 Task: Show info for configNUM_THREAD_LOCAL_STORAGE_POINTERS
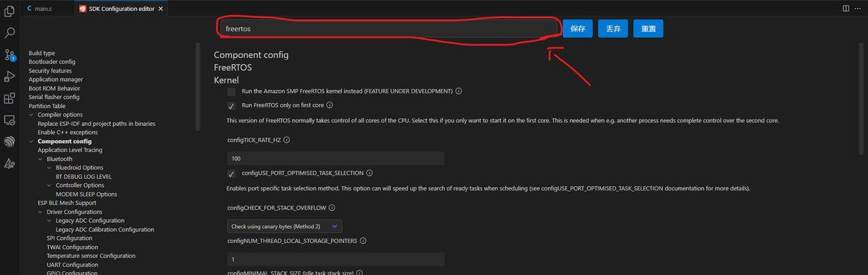[x=363, y=241]
